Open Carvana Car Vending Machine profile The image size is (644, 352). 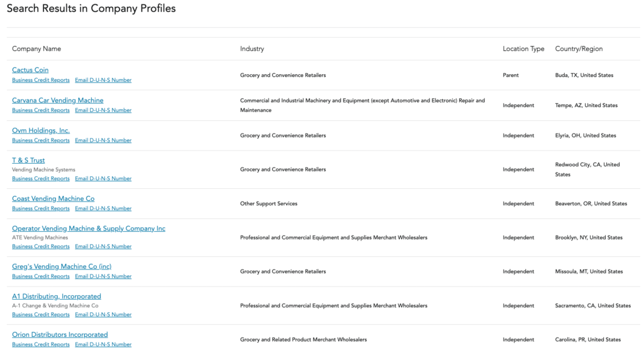click(58, 100)
